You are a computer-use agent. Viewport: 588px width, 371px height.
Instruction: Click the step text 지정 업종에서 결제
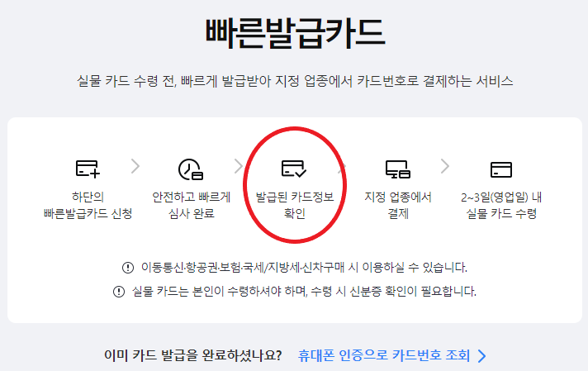pos(398,205)
